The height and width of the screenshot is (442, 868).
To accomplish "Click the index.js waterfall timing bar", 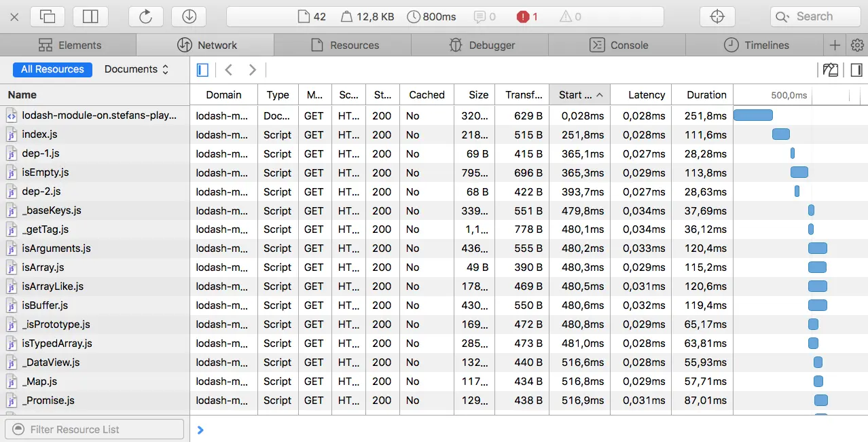I will pyautogui.click(x=781, y=134).
